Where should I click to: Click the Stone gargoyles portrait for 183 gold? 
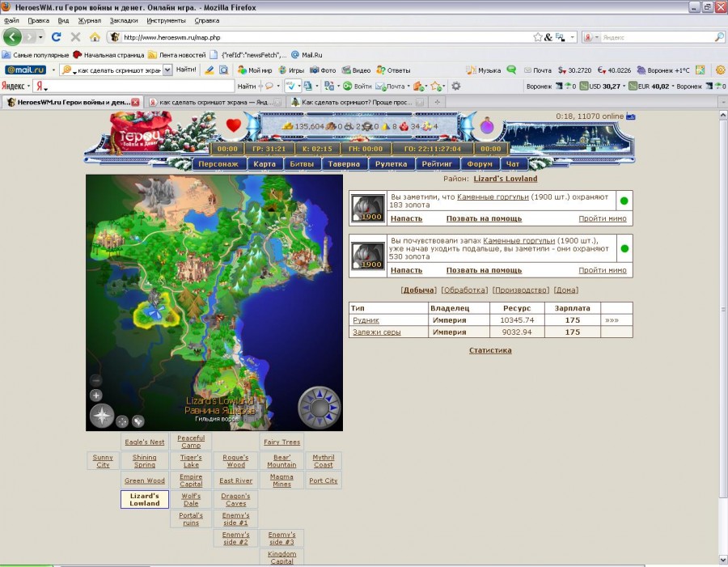click(x=368, y=209)
